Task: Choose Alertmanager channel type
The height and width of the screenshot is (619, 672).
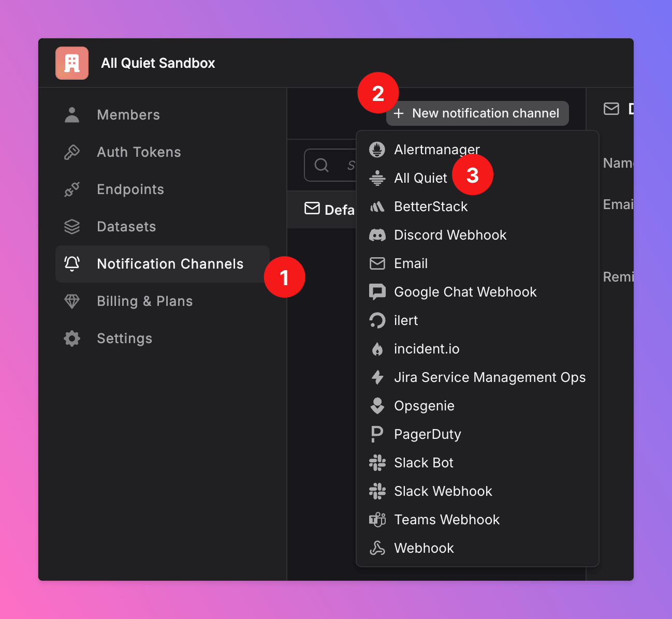Action: (477, 150)
